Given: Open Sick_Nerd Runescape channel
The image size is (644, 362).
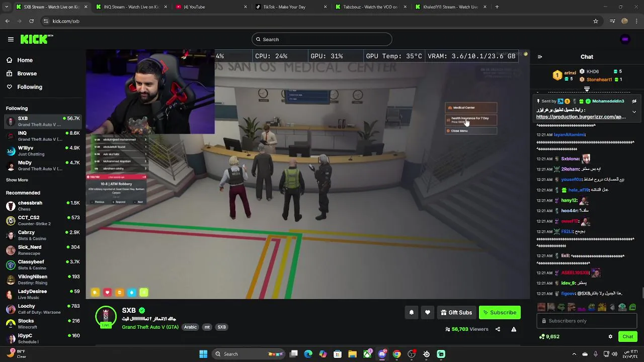Looking at the screenshot, I should [x=43, y=250].
